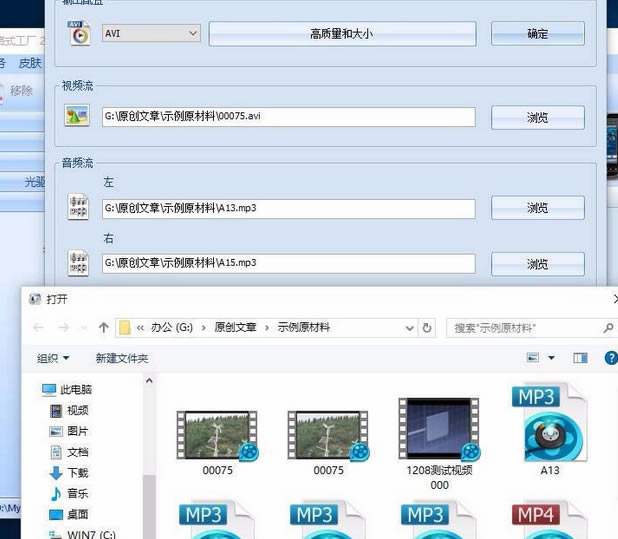Select 图片 in the navigation tree
This screenshot has height=539, width=618.
[69, 431]
